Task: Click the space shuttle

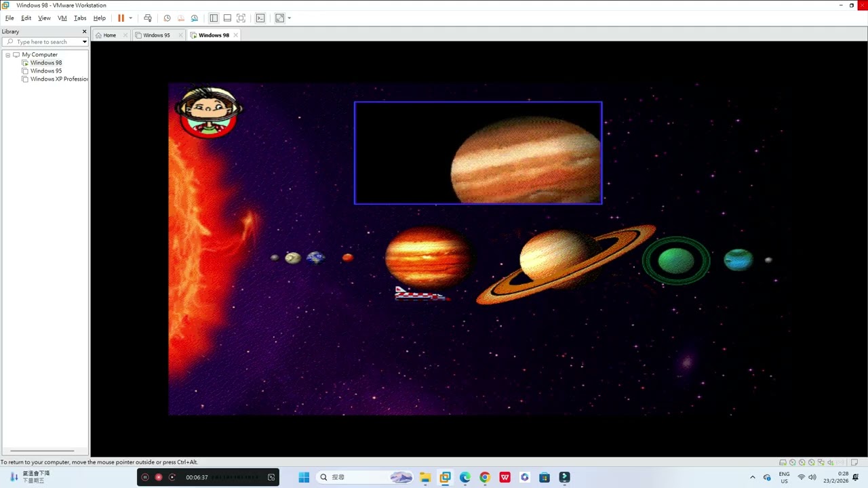Action: coord(421,293)
